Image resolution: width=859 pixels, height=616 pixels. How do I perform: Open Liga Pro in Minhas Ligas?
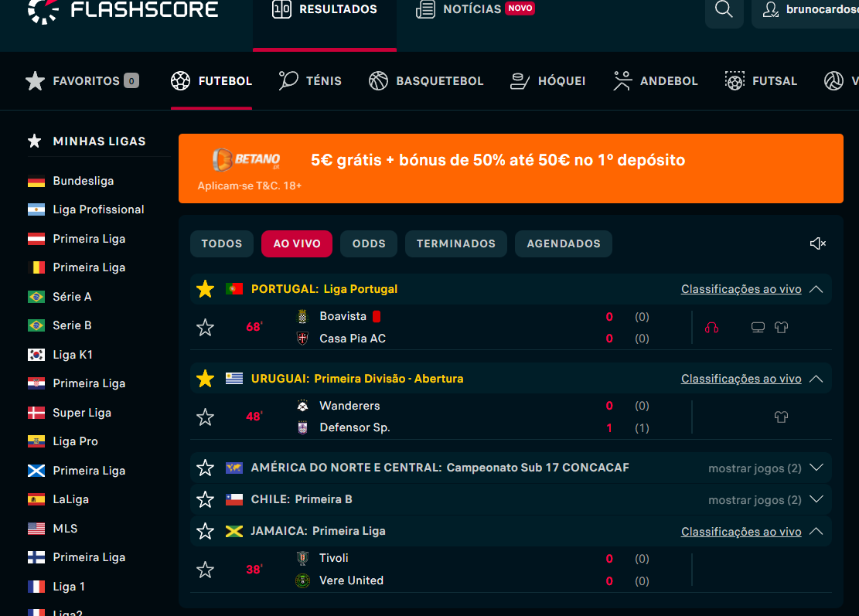click(76, 441)
